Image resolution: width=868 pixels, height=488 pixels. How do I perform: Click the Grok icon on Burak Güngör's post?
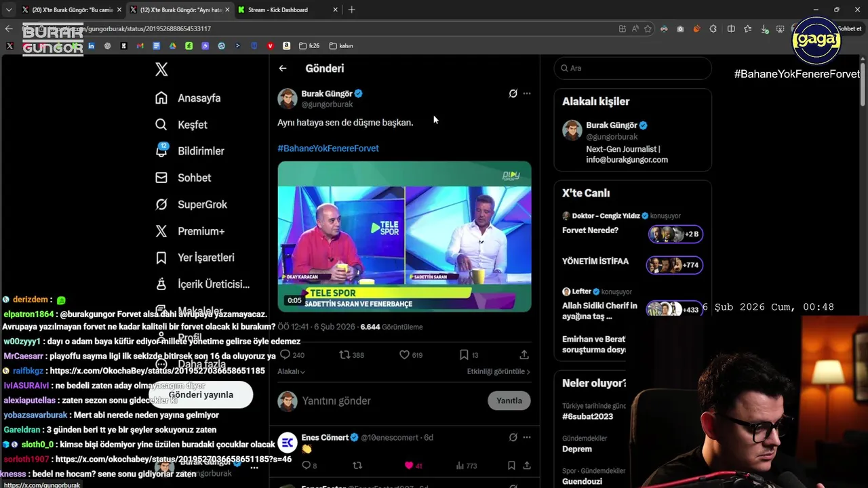[513, 94]
